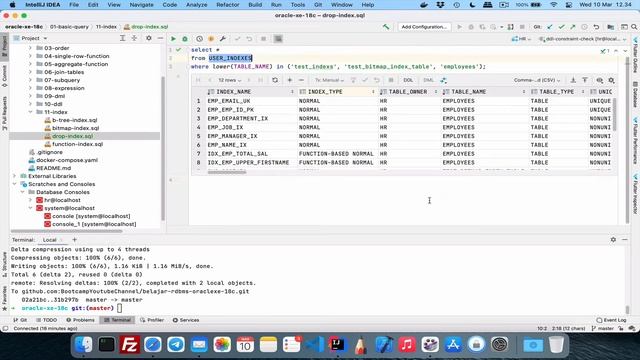Open the Project view dropdown
Viewport: 640px width, 360px height.
point(31,38)
